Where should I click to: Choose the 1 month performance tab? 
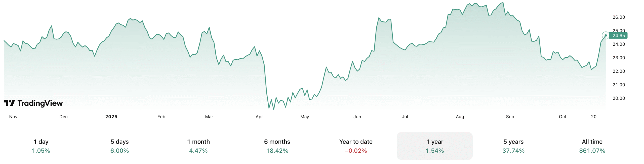coord(198,146)
